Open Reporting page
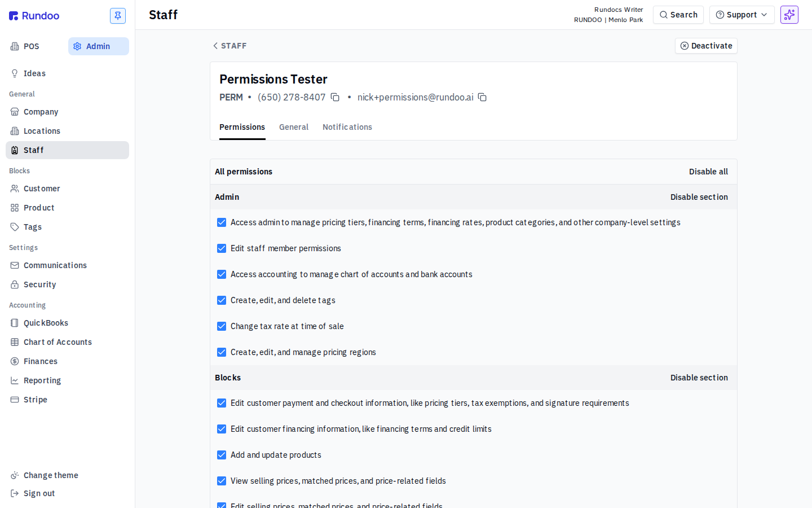The width and height of the screenshot is (812, 508). click(68, 380)
